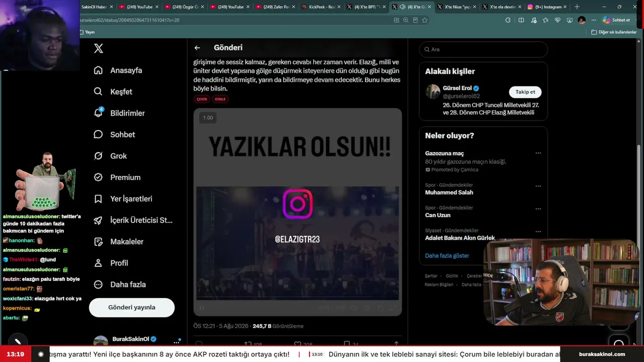
Task: Switch to the X'te Nisa tab
Action: (x=456, y=7)
